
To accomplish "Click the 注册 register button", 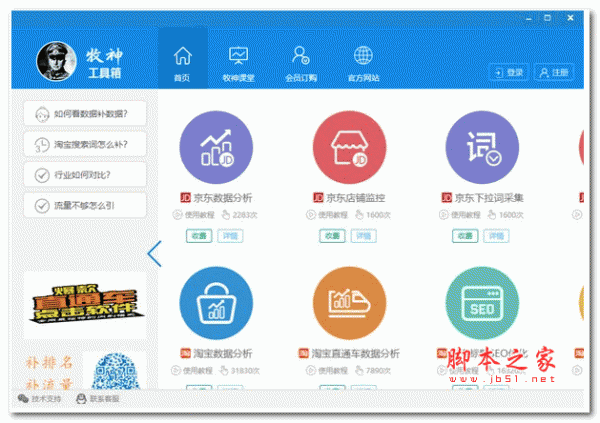I will click(553, 72).
